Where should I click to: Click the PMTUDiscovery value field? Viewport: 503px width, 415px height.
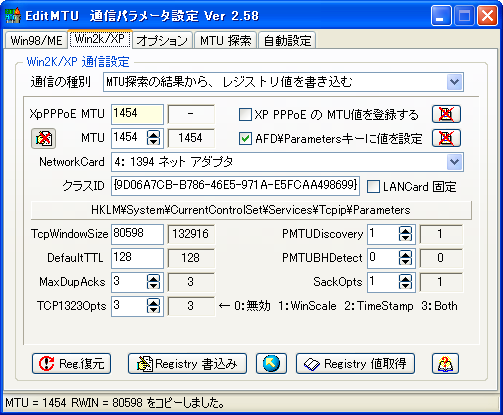(383, 234)
